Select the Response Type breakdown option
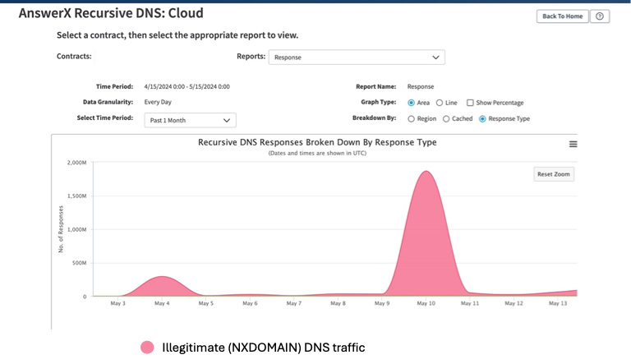The height and width of the screenshot is (364, 631). (x=482, y=118)
